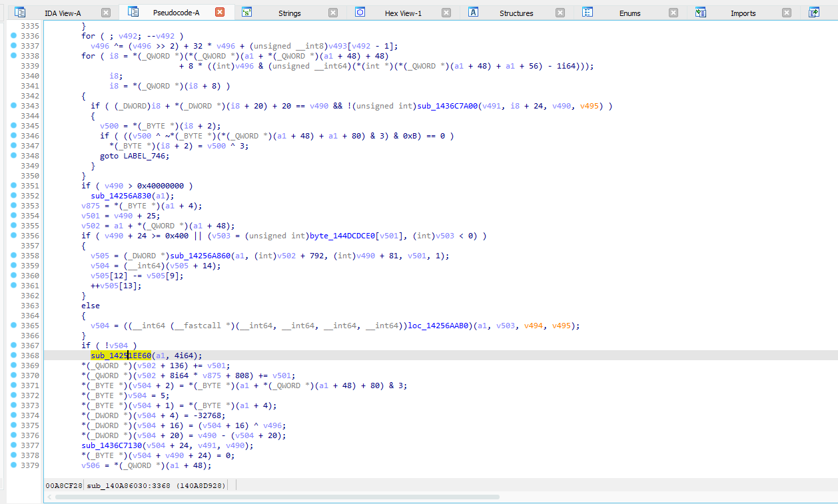Toggle the breakpoint dot on line 3352
The image size is (838, 504).
[x=14, y=196]
